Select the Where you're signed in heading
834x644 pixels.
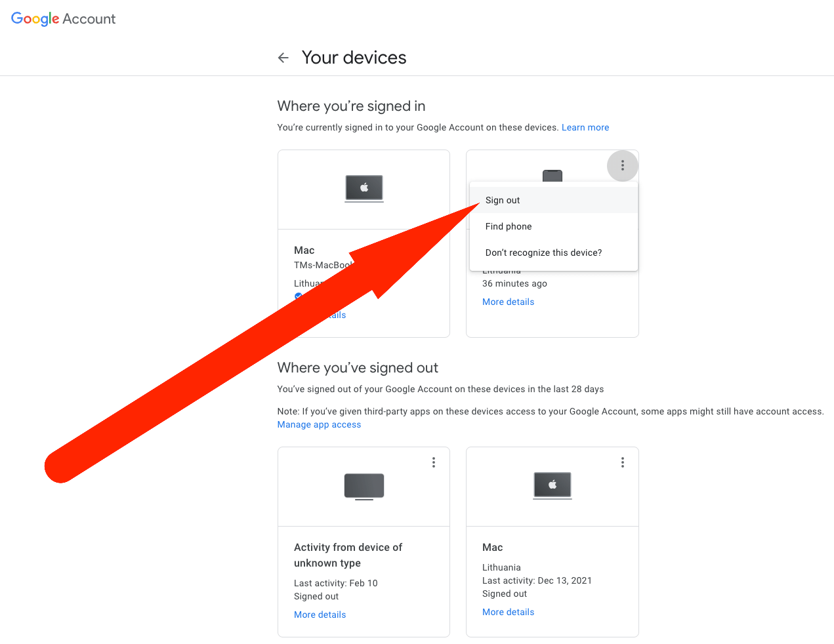coord(351,106)
